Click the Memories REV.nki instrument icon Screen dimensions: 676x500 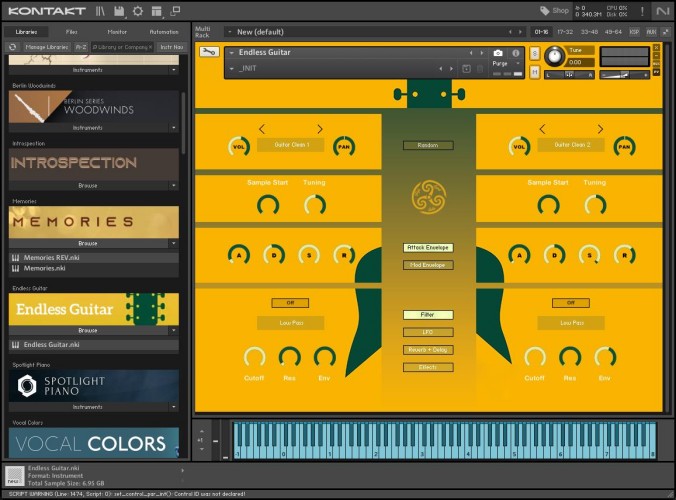click(x=16, y=258)
